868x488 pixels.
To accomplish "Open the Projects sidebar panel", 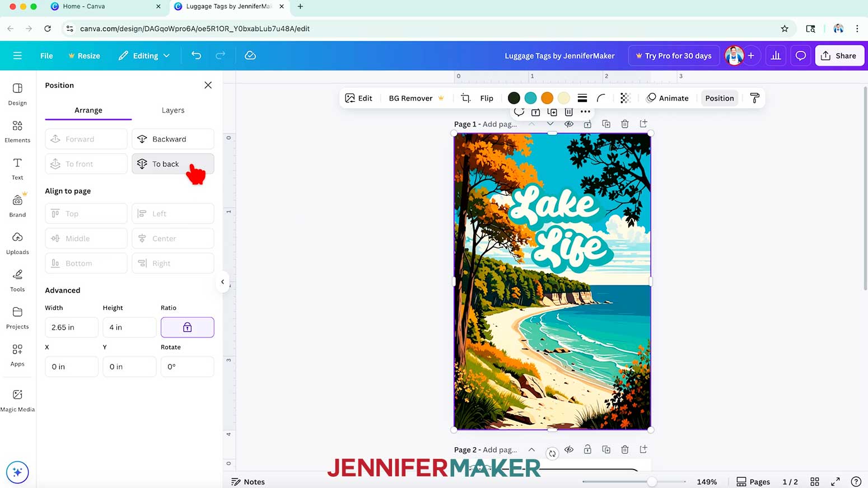I will [x=17, y=318].
